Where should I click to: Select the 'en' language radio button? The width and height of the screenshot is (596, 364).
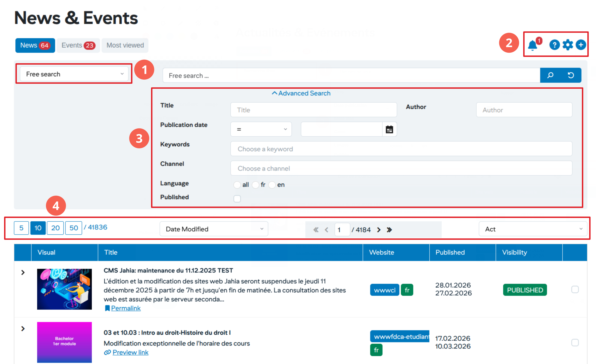(272, 185)
